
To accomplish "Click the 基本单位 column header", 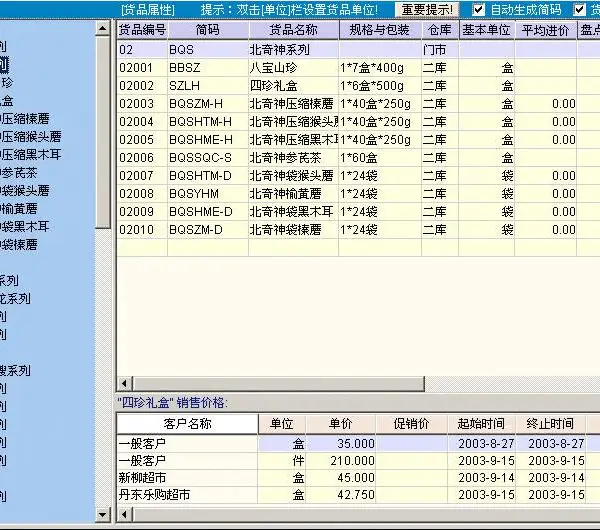I will click(x=486, y=30).
